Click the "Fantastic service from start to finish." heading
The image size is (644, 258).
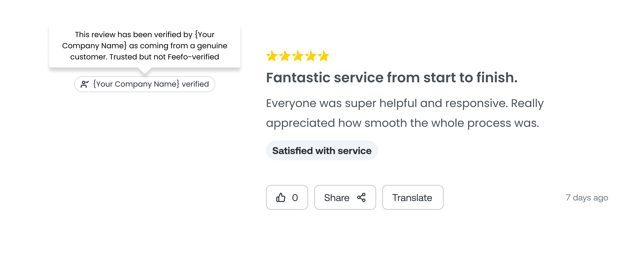(391, 77)
